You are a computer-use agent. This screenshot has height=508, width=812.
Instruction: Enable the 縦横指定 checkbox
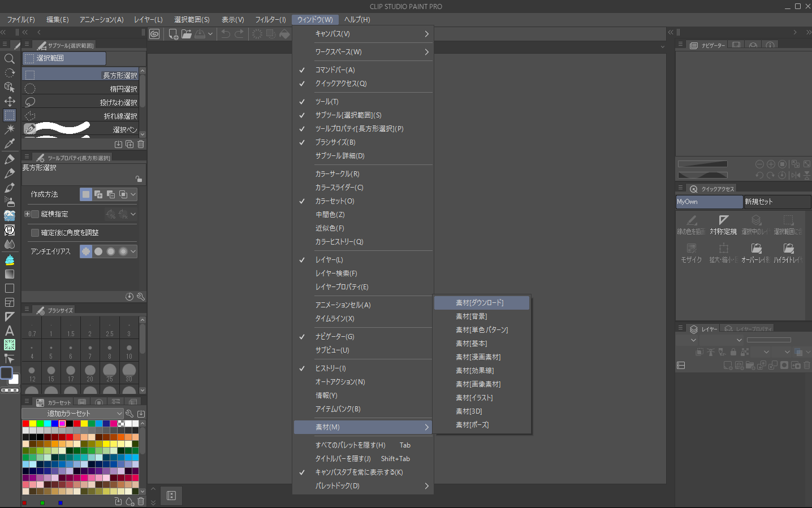click(35, 214)
